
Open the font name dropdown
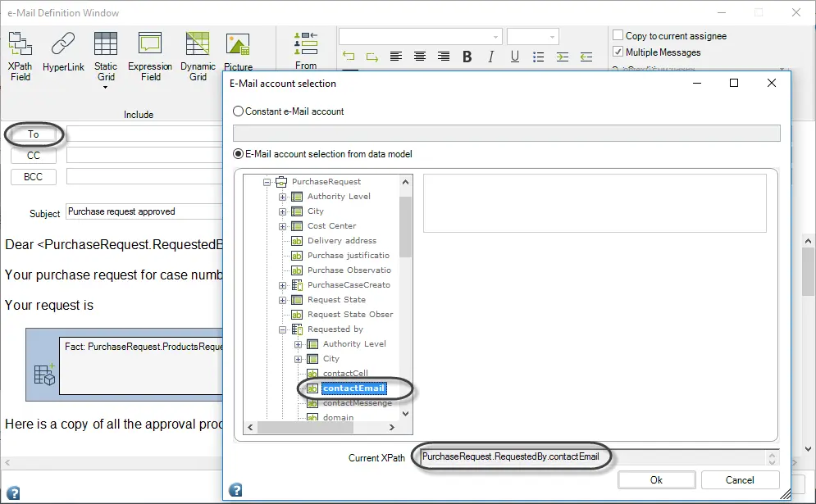coord(495,37)
